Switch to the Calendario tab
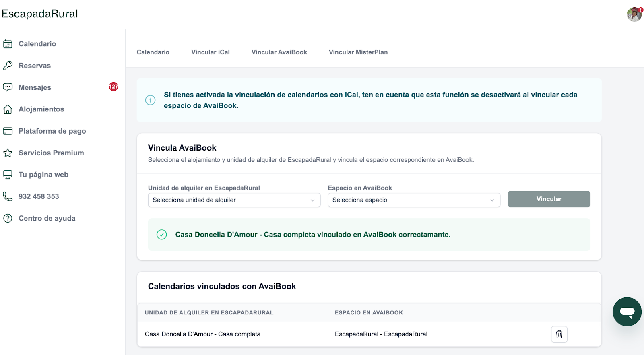 153,52
